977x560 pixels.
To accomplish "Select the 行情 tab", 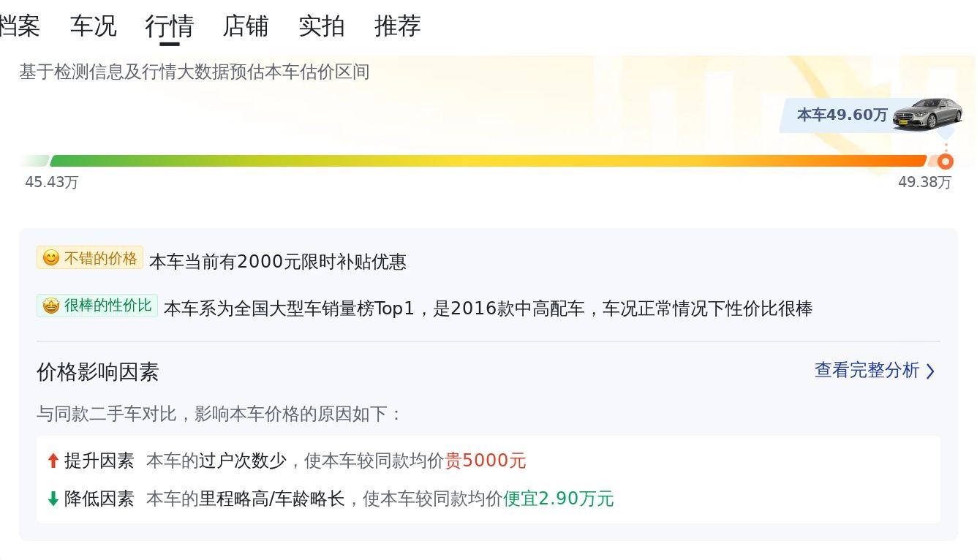I will [x=169, y=26].
